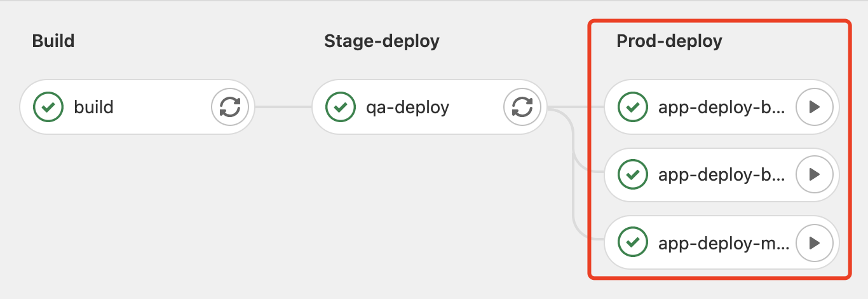868x299 pixels.
Task: Retry the build job
Action: tap(229, 107)
